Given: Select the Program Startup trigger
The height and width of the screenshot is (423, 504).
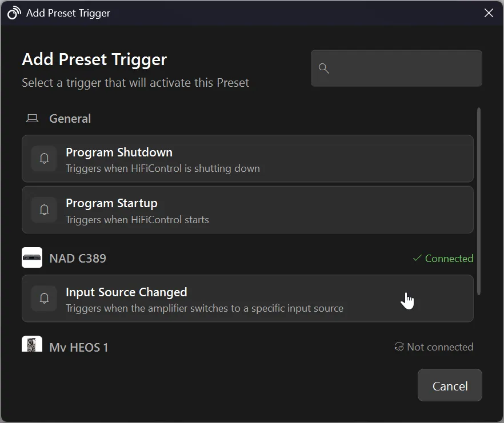Looking at the screenshot, I should tap(248, 210).
